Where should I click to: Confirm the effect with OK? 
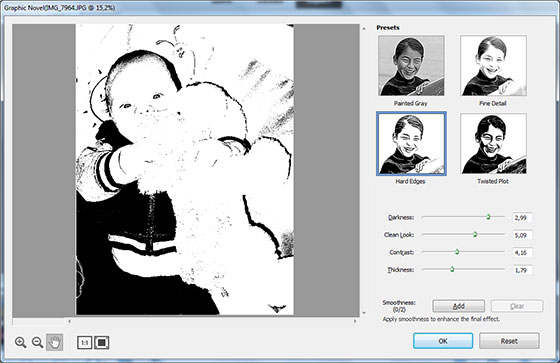pyautogui.click(x=443, y=341)
